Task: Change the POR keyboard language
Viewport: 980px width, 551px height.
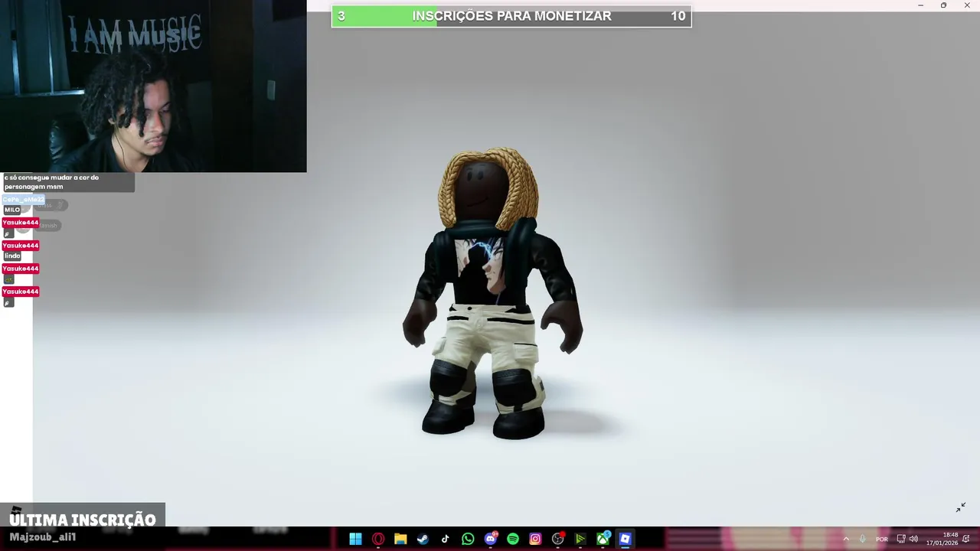Action: [x=882, y=539]
